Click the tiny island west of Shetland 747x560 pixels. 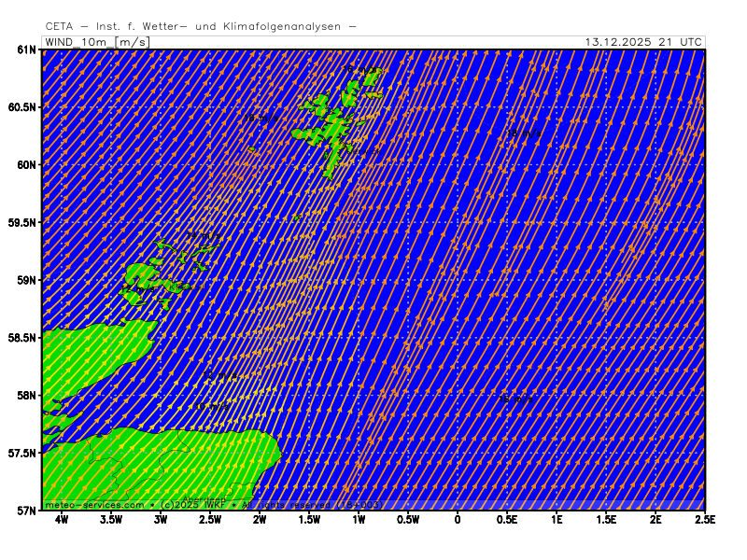point(251,148)
